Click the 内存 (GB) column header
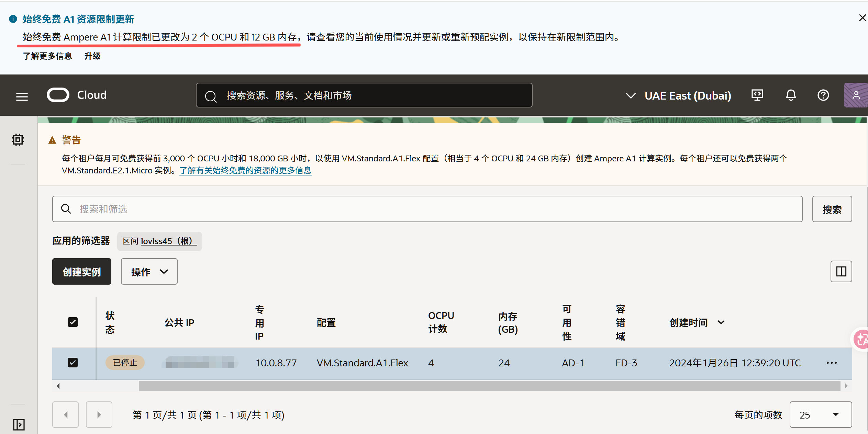The image size is (868, 434). pos(508,322)
